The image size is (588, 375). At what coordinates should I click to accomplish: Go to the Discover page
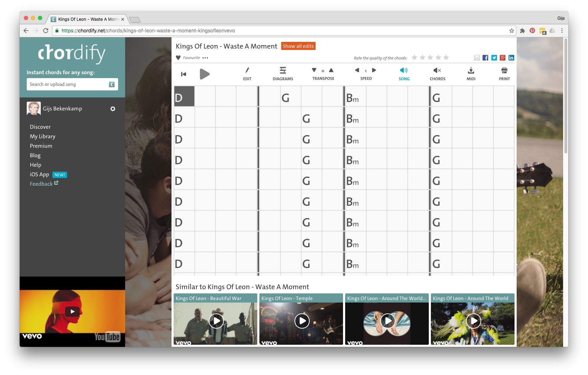point(40,127)
